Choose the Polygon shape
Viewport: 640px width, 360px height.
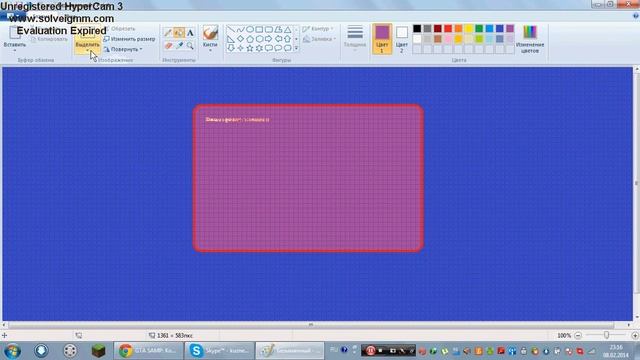[278, 30]
